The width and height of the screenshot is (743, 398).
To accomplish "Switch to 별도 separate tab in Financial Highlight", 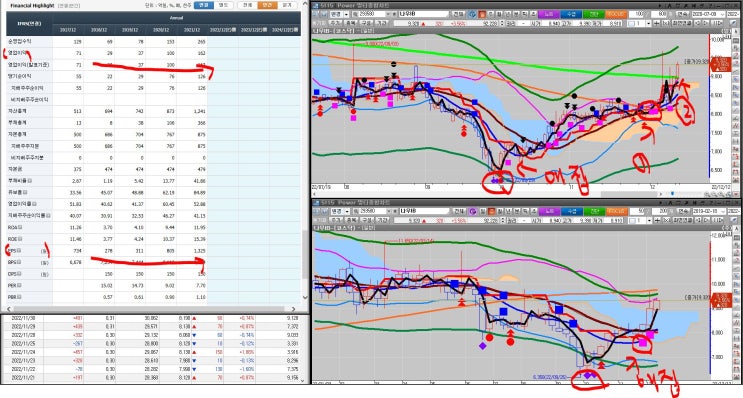I will coord(223,5).
